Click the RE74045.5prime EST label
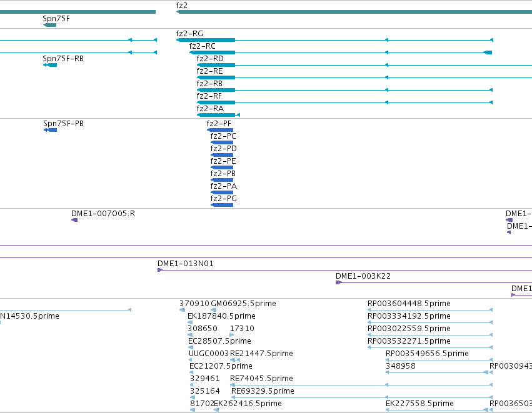Screen dimensions: 532x413 coord(261,379)
